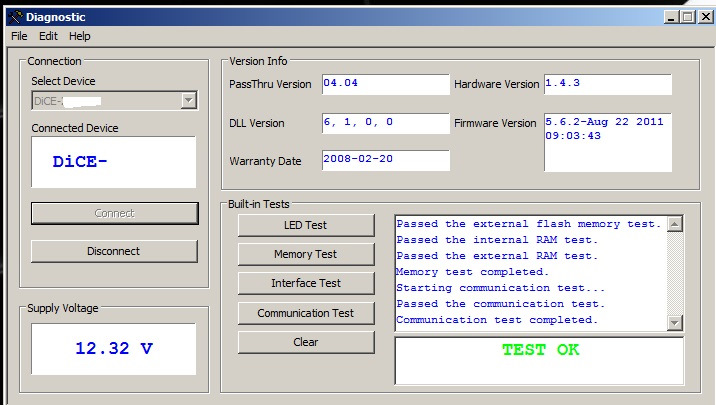
Task: Run the Interface Test
Action: 306,283
